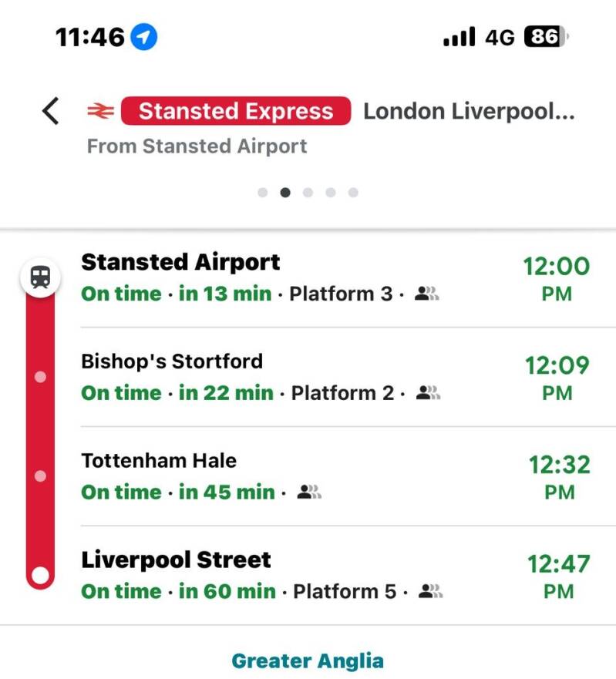Open the Bishop's Stortford stop row
Screen dimensions: 616x679
(308, 377)
